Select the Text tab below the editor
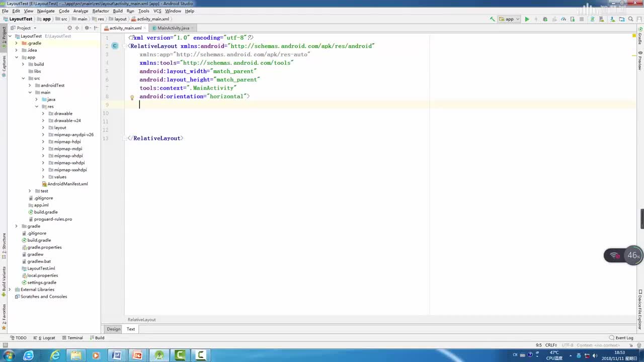The width and height of the screenshot is (644, 362). pos(131,329)
